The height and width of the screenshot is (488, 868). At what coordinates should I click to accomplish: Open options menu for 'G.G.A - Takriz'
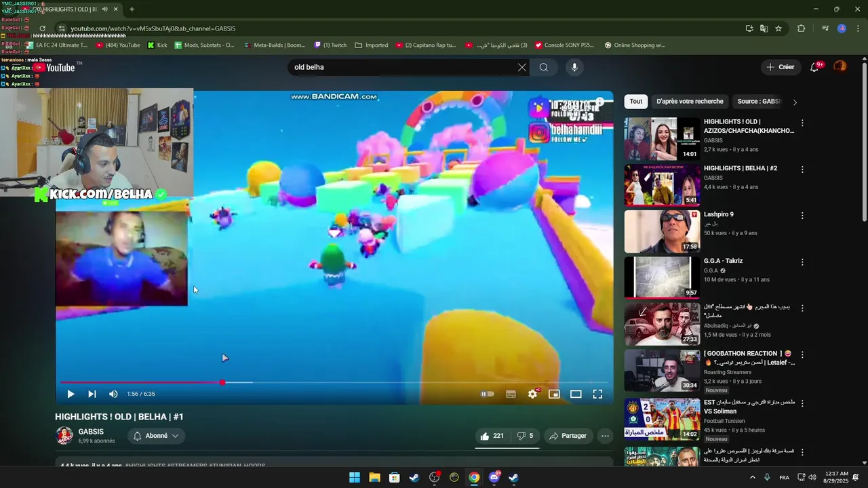[802, 262]
